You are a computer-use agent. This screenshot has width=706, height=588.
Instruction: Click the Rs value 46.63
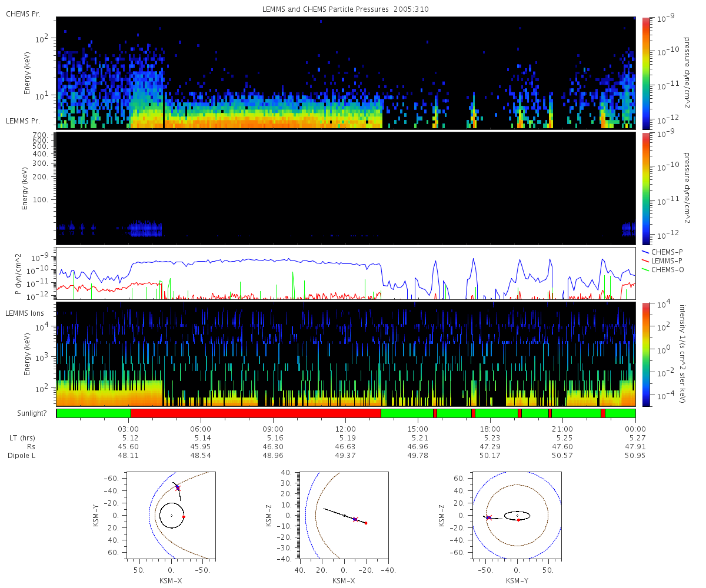tap(346, 447)
